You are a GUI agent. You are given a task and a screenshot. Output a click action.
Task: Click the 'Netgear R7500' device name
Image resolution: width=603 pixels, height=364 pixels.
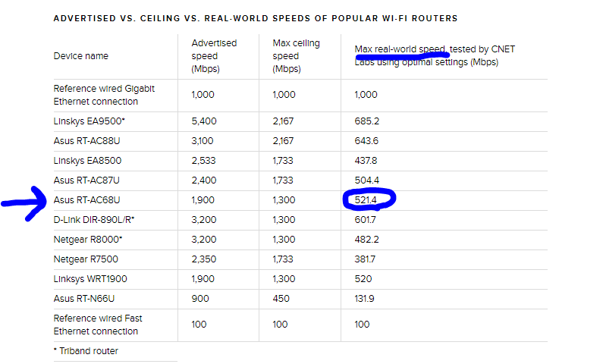[x=86, y=259]
